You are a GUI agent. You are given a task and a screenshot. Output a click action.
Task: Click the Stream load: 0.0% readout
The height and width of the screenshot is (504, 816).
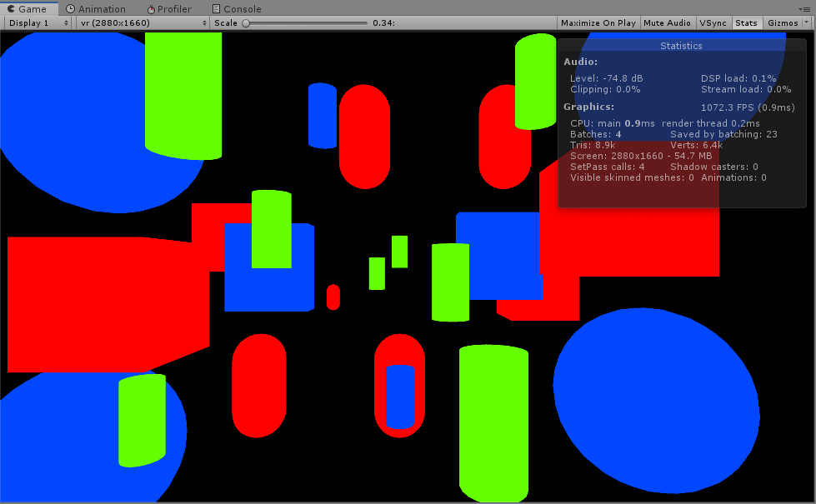[x=746, y=89]
